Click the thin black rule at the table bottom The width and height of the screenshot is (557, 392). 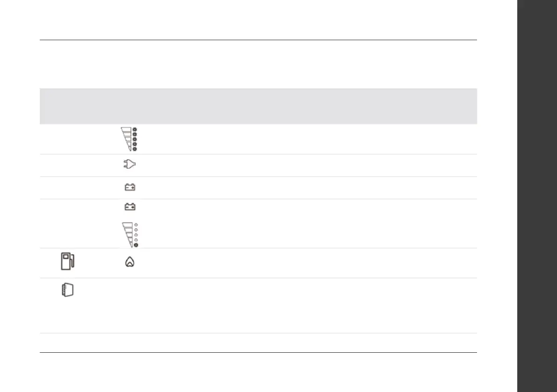coord(258,352)
